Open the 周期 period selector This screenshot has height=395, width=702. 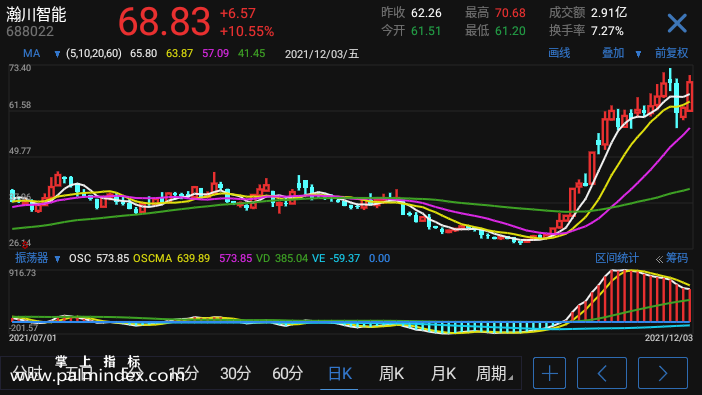tap(494, 373)
